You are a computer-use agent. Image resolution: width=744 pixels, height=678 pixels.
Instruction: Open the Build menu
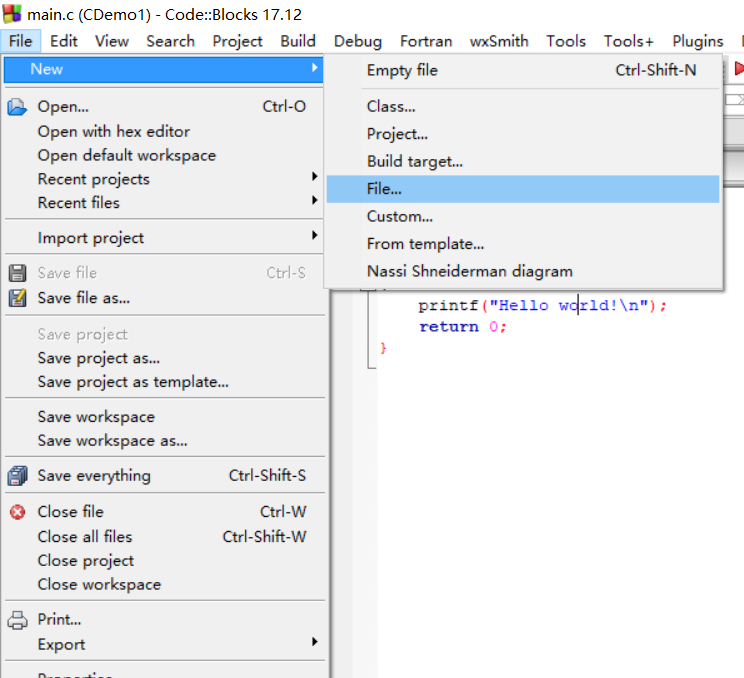(298, 41)
